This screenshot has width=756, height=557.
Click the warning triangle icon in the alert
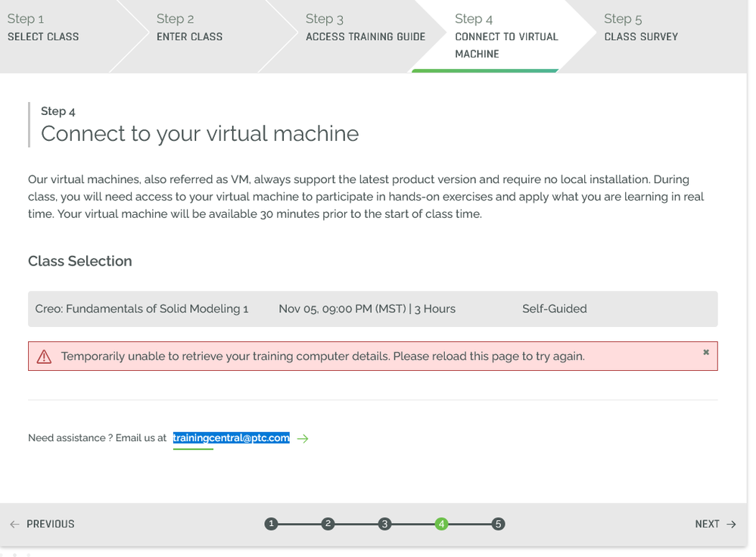tap(44, 356)
